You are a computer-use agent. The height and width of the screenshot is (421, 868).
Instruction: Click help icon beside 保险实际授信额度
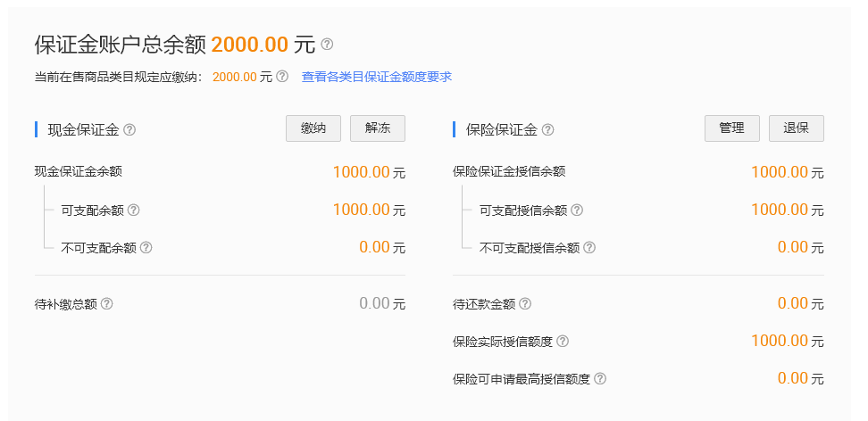point(563,341)
